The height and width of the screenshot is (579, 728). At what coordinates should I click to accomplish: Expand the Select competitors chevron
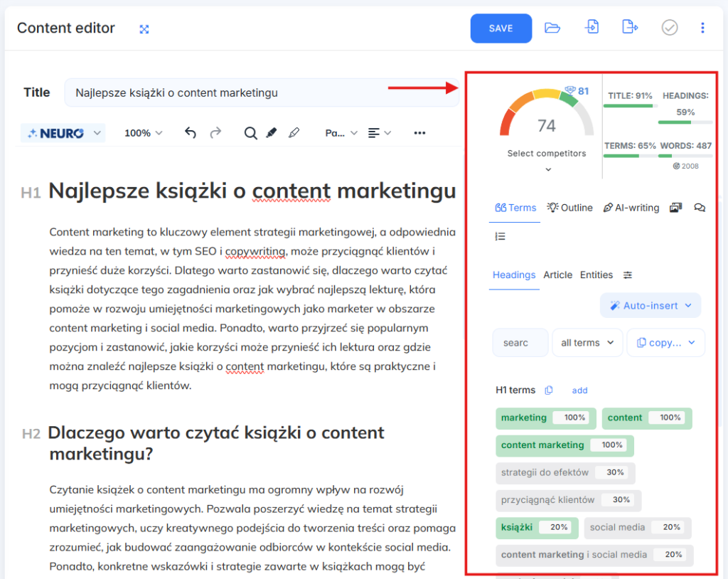click(547, 169)
